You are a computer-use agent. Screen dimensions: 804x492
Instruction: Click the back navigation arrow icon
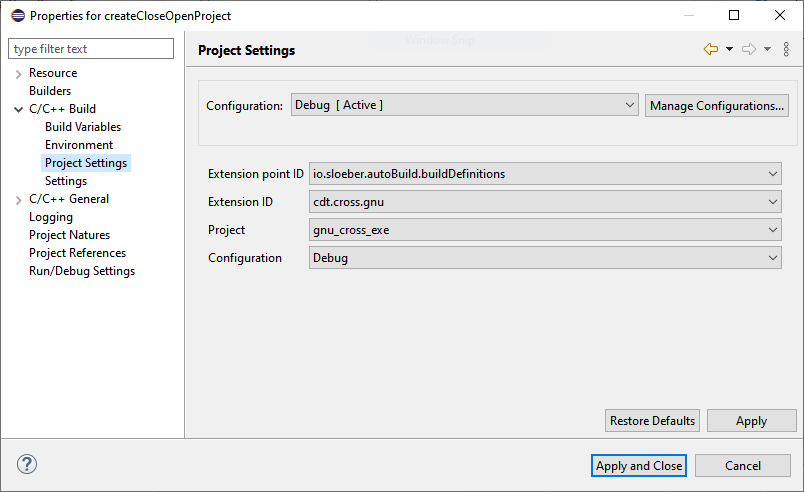(711, 49)
